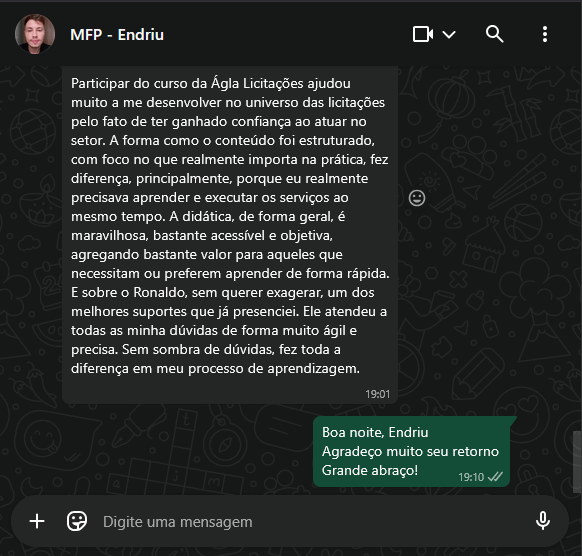The image size is (582, 556).
Task: Click the 19:01 message timestamp
Action: point(377,394)
